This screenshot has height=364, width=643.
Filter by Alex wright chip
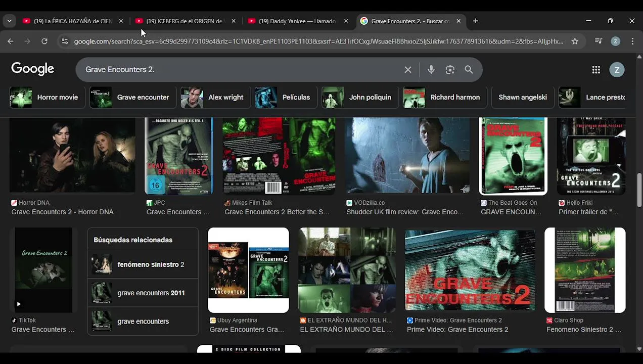(x=215, y=97)
